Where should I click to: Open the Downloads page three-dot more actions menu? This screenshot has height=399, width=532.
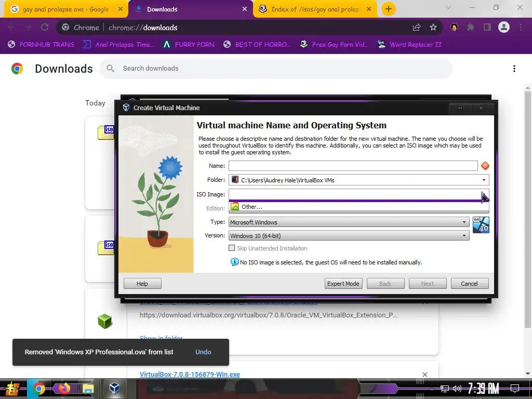[x=514, y=69]
